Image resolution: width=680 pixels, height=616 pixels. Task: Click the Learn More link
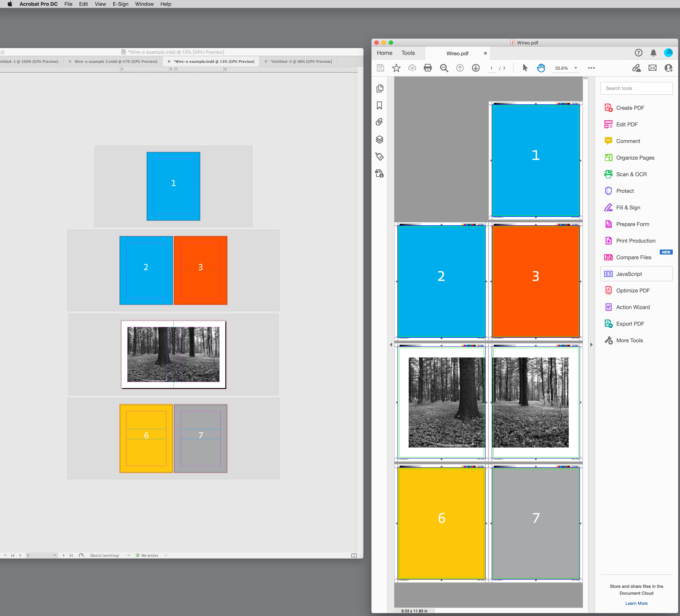[636, 603]
